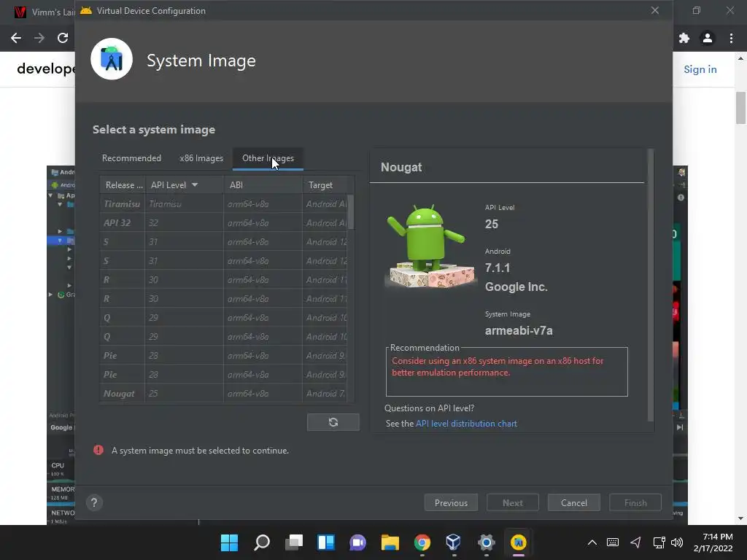Viewport: 747px width, 560px height.
Task: Open the API level distribution chart link
Action: [x=466, y=424]
